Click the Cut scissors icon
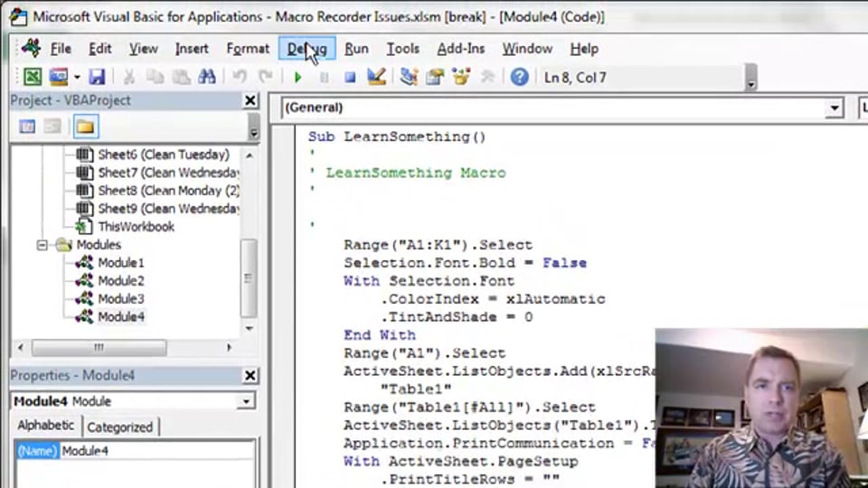 coord(129,77)
